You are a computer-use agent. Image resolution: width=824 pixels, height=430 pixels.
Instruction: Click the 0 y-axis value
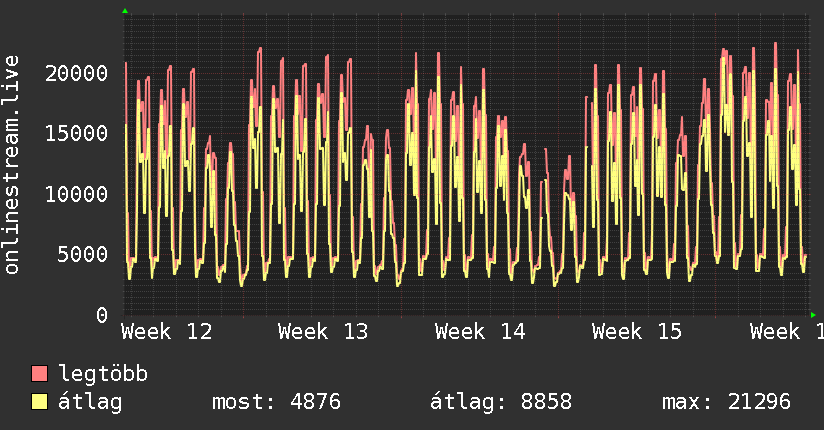pyautogui.click(x=102, y=315)
